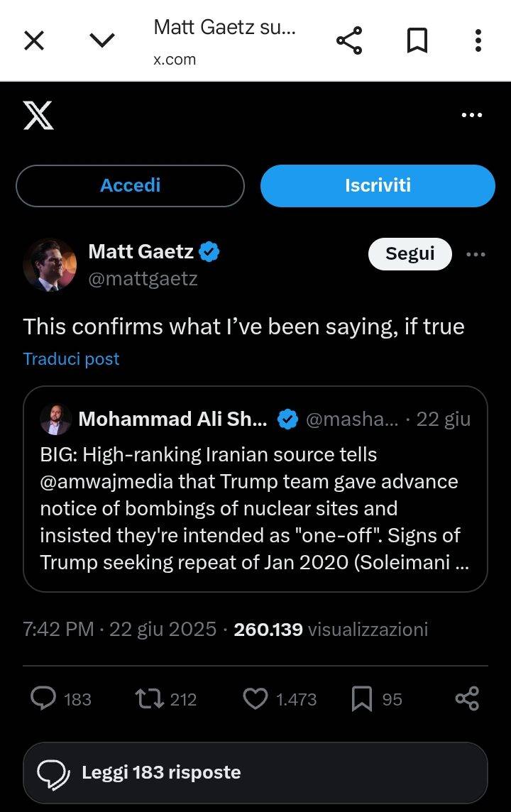This screenshot has height=812, width=511.
Task: Follow Matt Gaetz with Segui button
Action: (x=410, y=254)
